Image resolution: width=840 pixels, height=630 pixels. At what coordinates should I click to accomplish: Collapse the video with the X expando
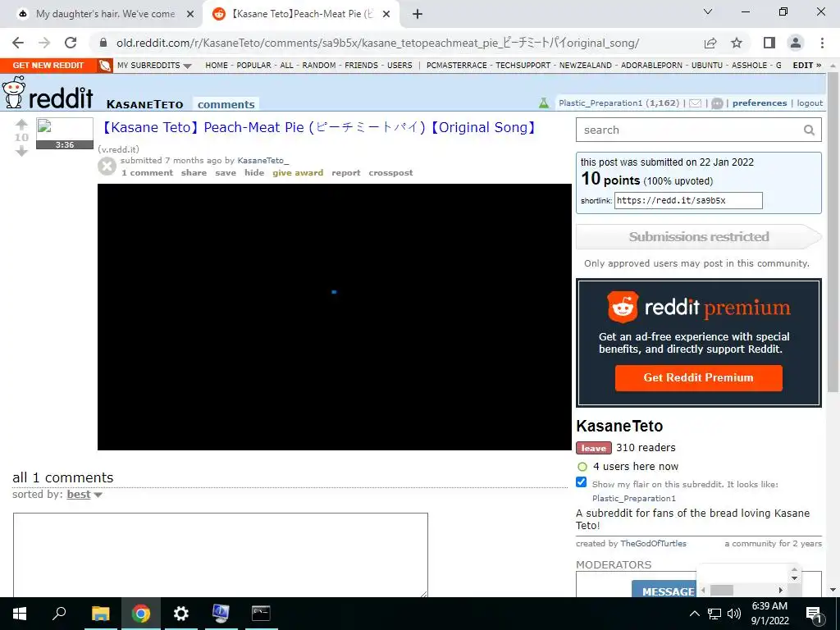click(107, 166)
